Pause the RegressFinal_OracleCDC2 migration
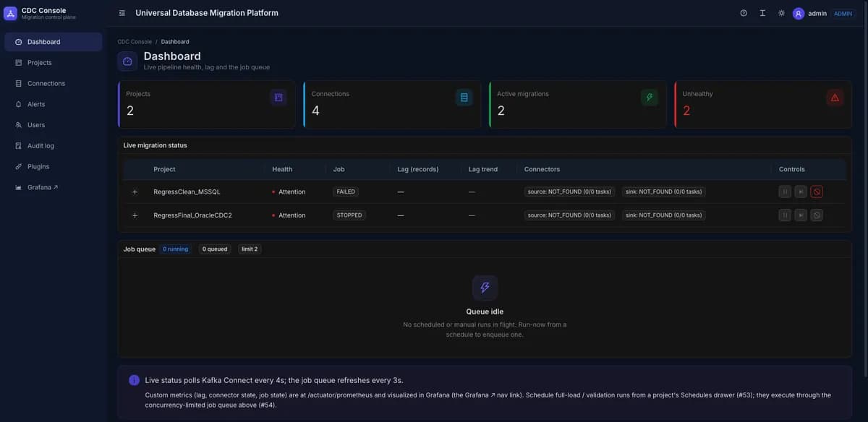868x422 pixels. (785, 215)
